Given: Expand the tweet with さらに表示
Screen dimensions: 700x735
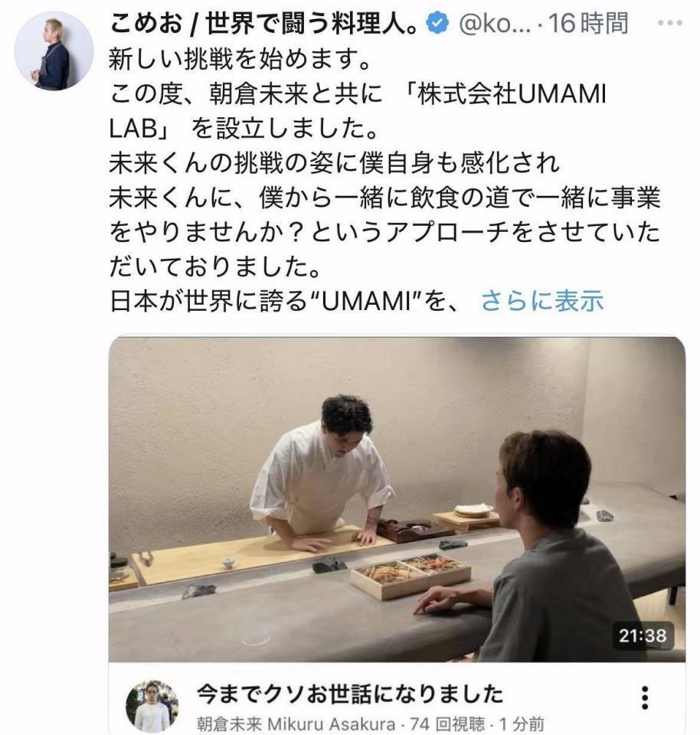Looking at the screenshot, I should click(542, 301).
